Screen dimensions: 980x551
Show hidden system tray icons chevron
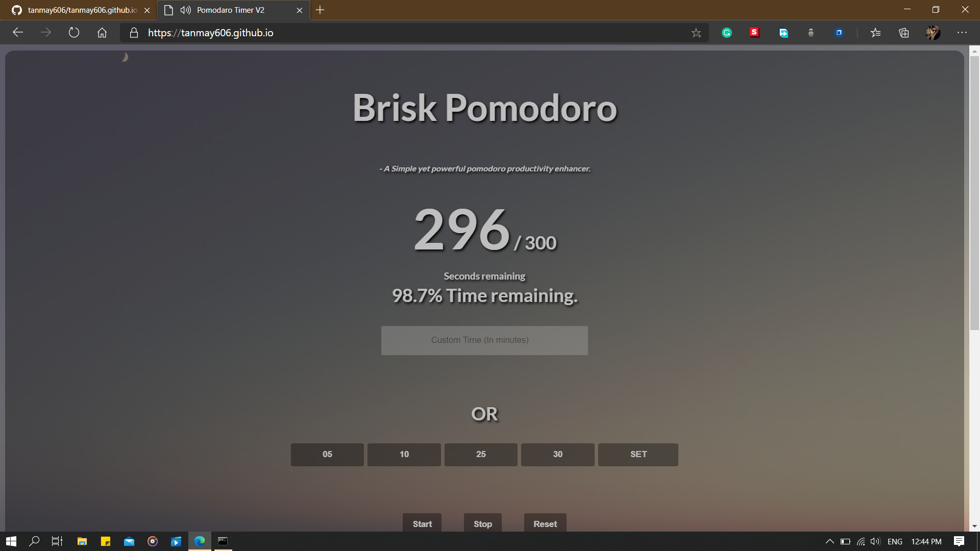(829, 541)
